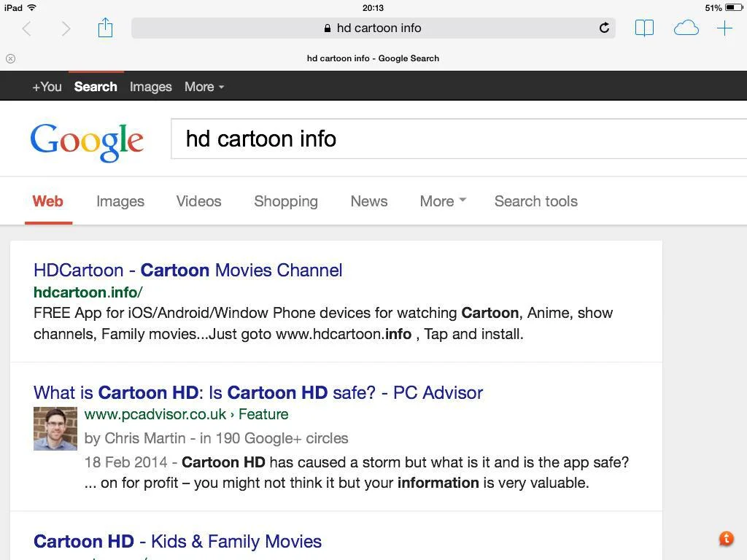This screenshot has height=560, width=747.
Task: Click Chris Martin author thumbnail
Action: [55, 429]
